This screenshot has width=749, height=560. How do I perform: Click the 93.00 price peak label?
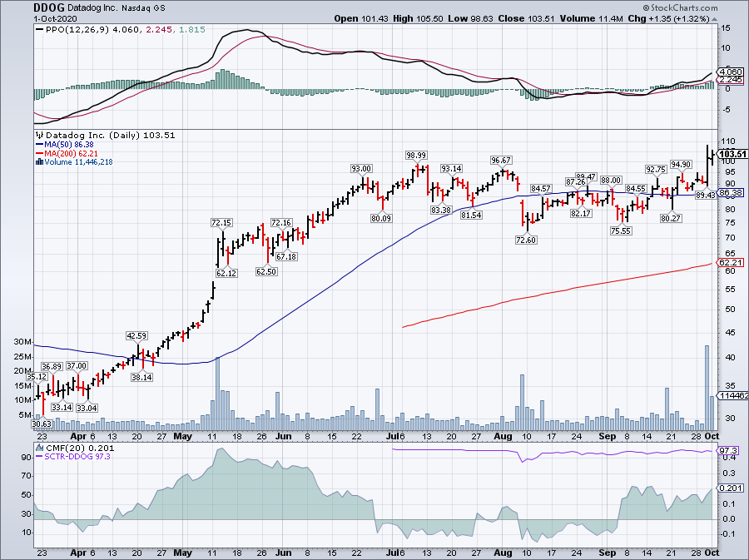(x=361, y=169)
